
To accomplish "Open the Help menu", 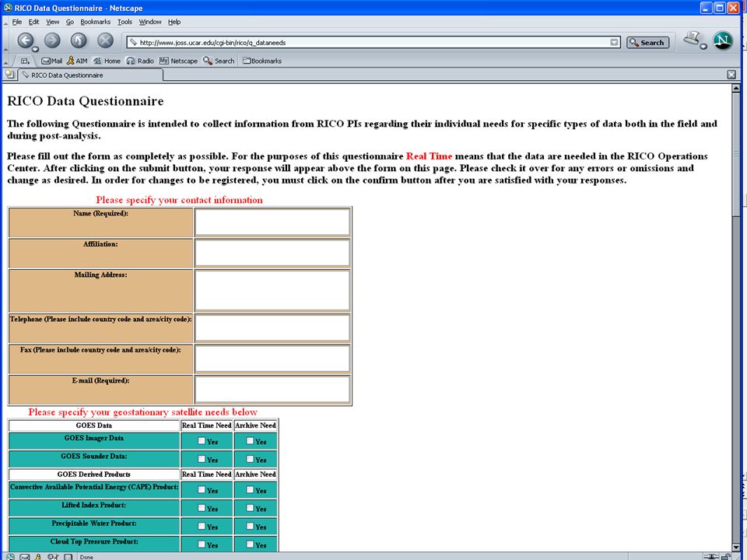I will click(174, 22).
